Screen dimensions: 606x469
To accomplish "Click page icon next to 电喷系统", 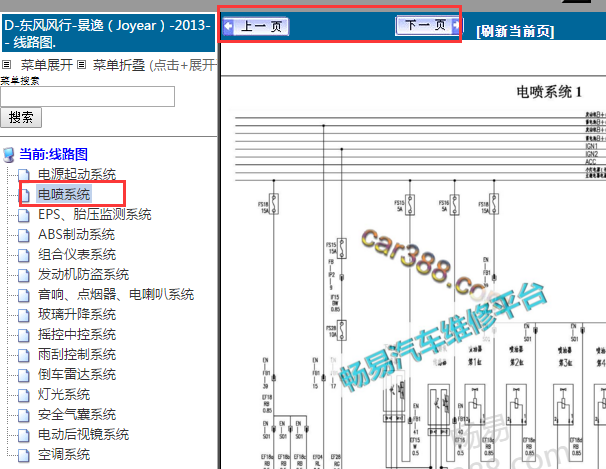I will point(24,195).
